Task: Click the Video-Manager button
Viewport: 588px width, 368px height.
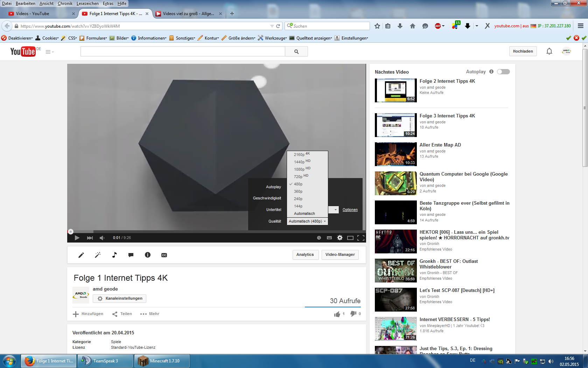Action: click(340, 255)
